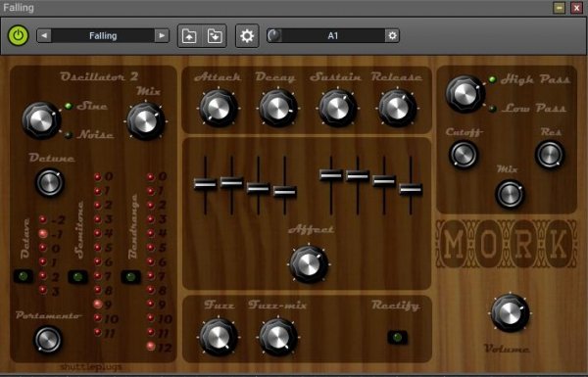The image size is (588, 377).
Task: Click the Volume knob
Action: coord(510,313)
